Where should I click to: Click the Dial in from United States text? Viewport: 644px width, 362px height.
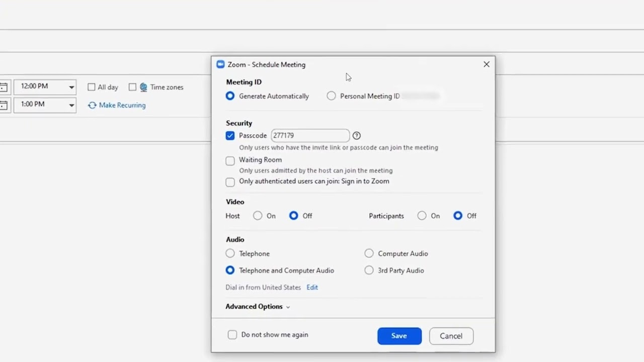263,288
